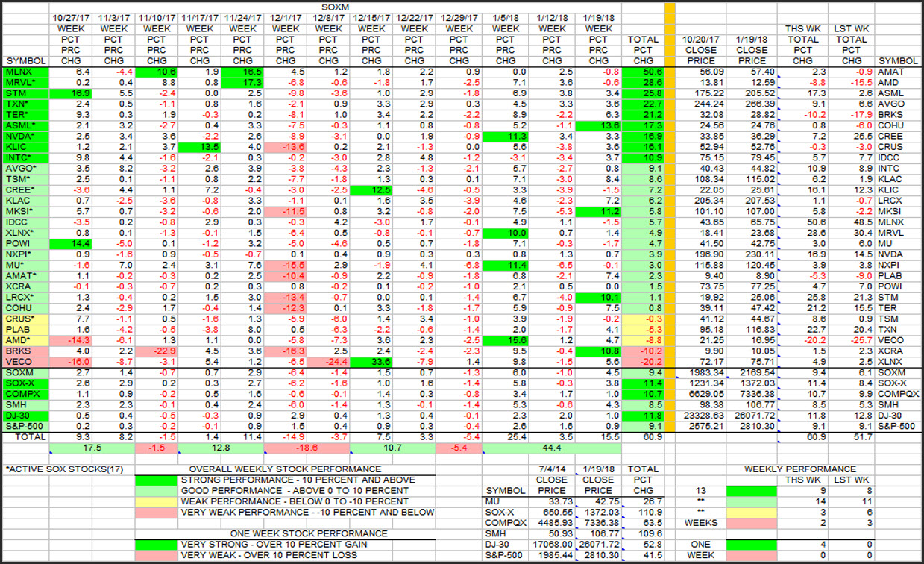Image resolution: width=924 pixels, height=564 pixels.
Task: Click MU's -15.5 loss on 12/1/17
Action: pos(286,265)
